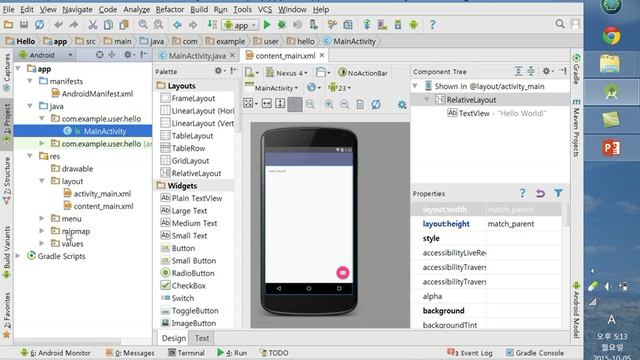Open the Android view selector dropdown
Screen dimensions: 640x360
point(46,55)
